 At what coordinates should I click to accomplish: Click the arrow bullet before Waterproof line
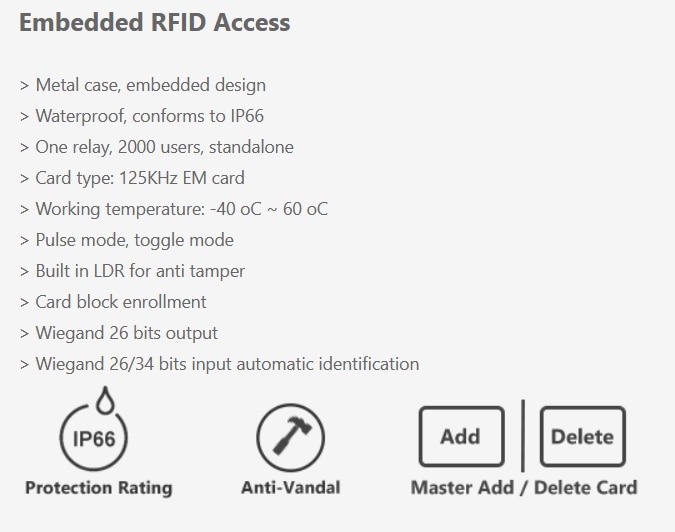(24, 117)
